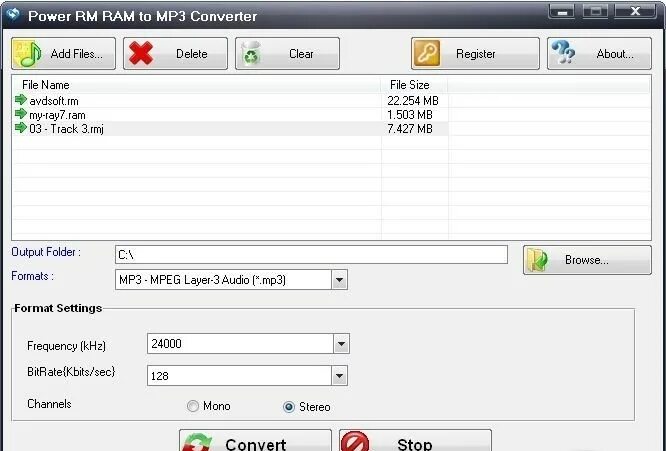Maximize the converter window
Image resolution: width=666 pixels, height=451 pixels.
click(595, 12)
